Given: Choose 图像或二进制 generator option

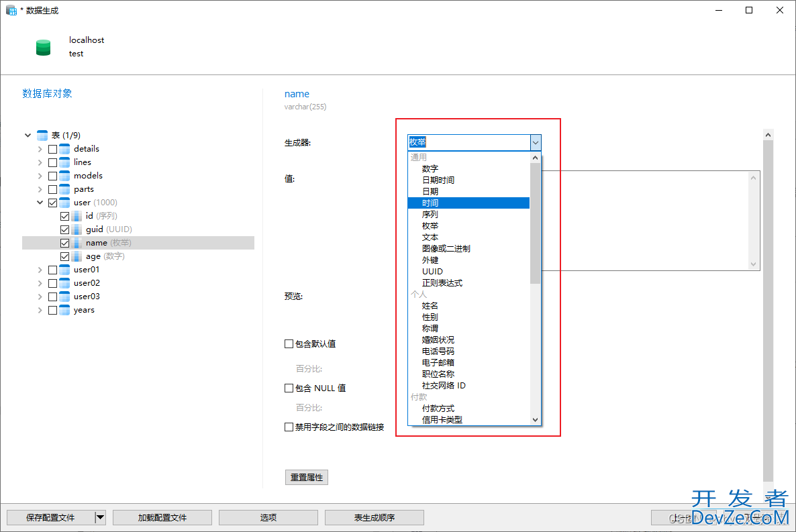Looking at the screenshot, I should (446, 249).
